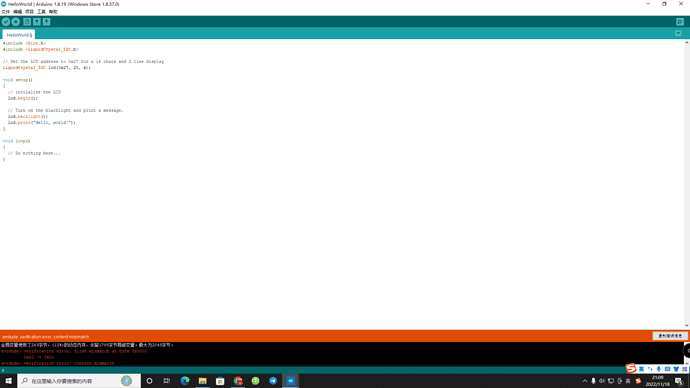Screen dimensions: 690x388
Task: Toggle Sogou IME Chinese/English mode
Action: coord(641,369)
